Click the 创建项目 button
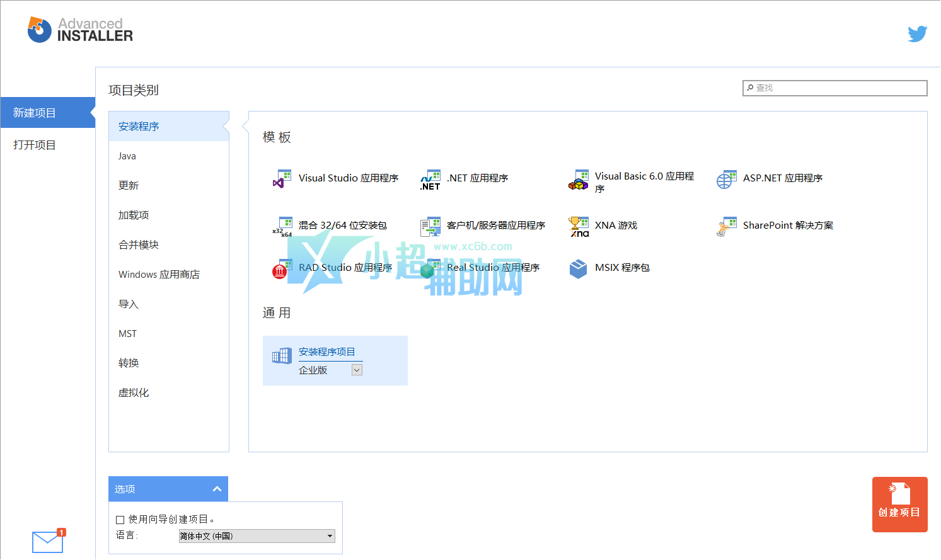Viewport: 941px width, 560px height. (x=899, y=505)
